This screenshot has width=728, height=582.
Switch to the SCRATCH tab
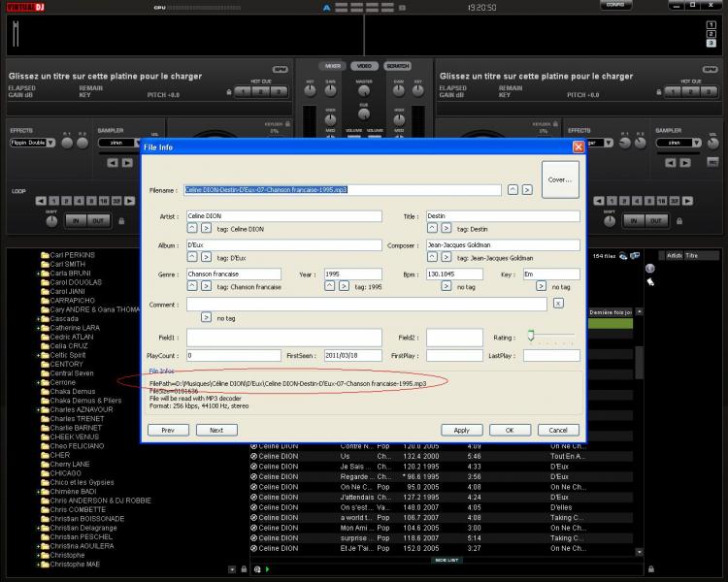[396, 66]
